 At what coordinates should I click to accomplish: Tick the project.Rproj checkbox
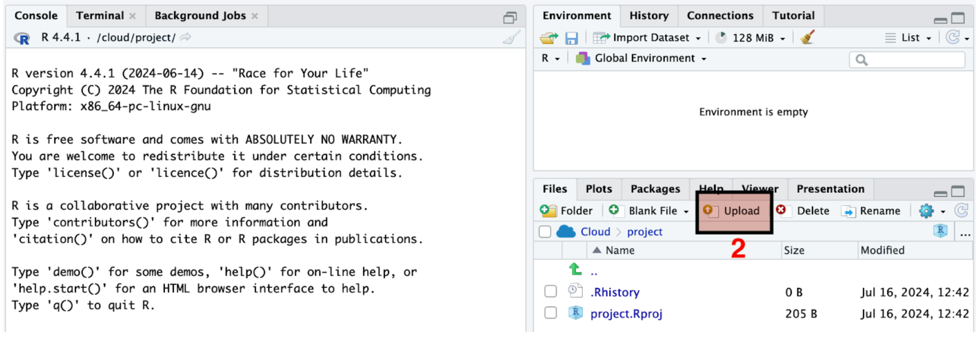(x=551, y=313)
